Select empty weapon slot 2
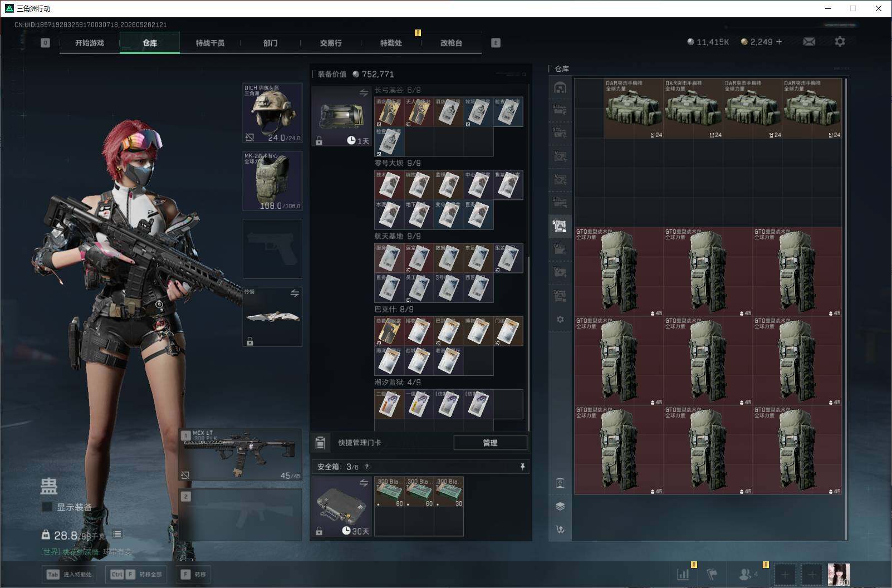This screenshot has height=588, width=892. tap(241, 514)
